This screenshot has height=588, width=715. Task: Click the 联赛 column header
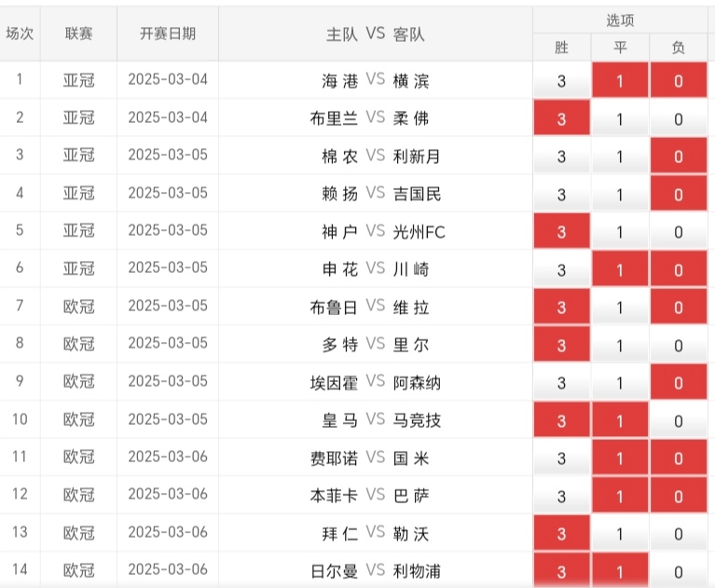[79, 34]
